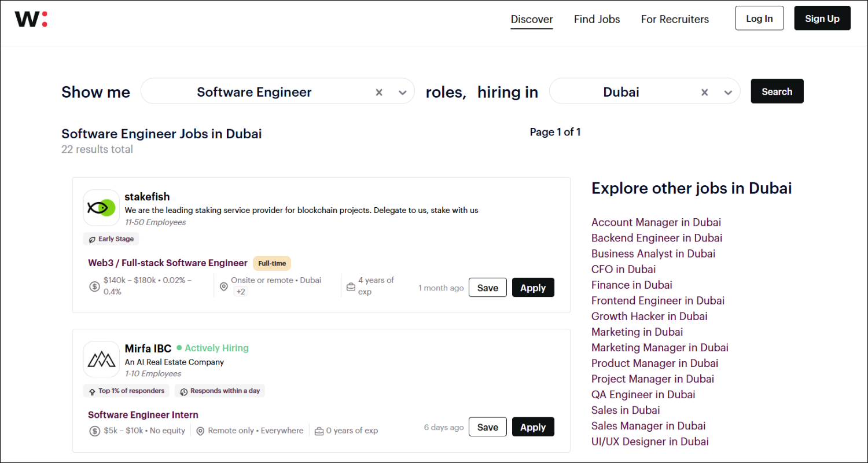Click the salary dollar icon on the stakefish job

(94, 286)
